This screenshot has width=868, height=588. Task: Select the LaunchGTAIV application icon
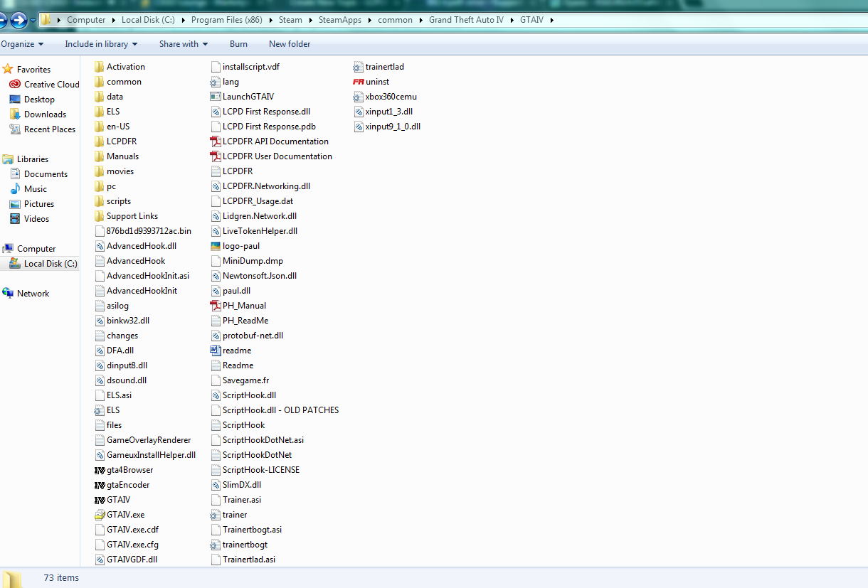coord(216,97)
